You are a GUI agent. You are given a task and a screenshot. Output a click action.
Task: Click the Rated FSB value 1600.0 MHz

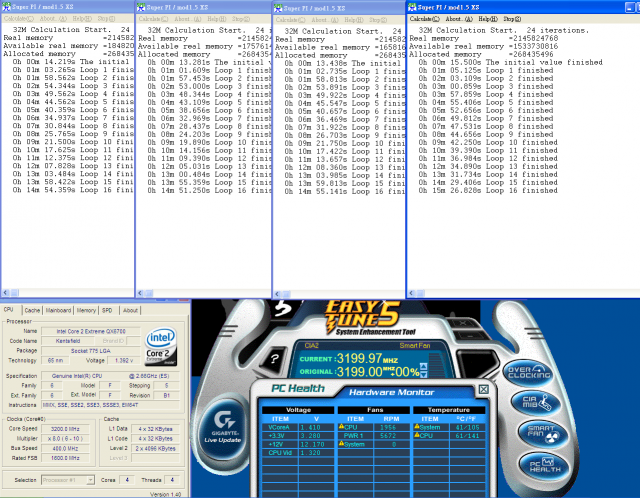[x=65, y=458]
